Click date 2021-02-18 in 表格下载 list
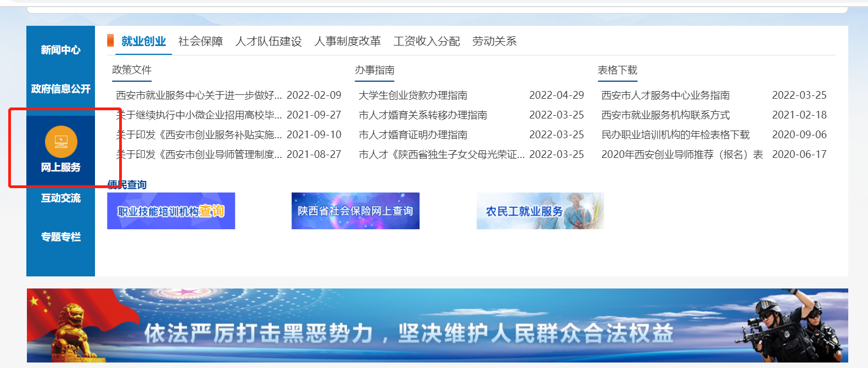 799,115
